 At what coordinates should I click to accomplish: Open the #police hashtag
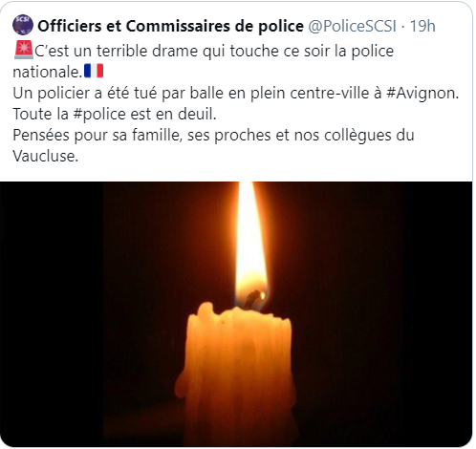[99, 114]
